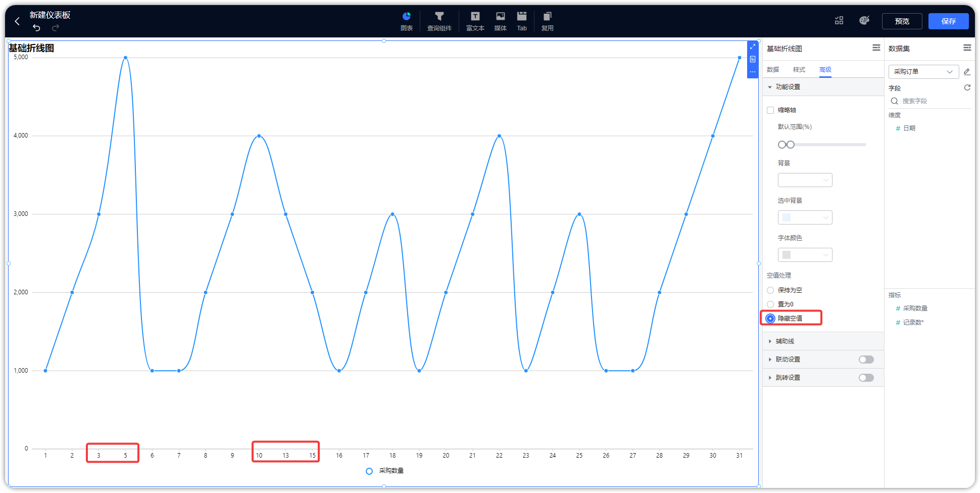Select the 保持为空 radio option
Image resolution: width=980 pixels, height=493 pixels.
(x=770, y=290)
